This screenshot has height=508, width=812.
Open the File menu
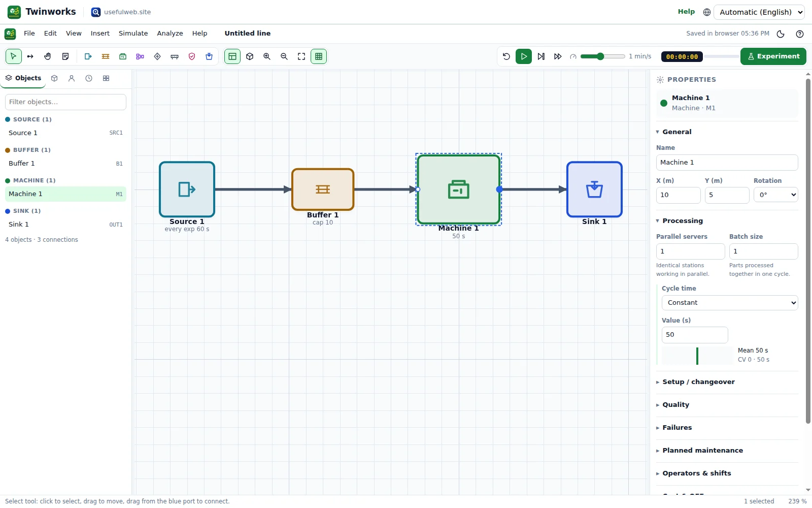click(29, 34)
